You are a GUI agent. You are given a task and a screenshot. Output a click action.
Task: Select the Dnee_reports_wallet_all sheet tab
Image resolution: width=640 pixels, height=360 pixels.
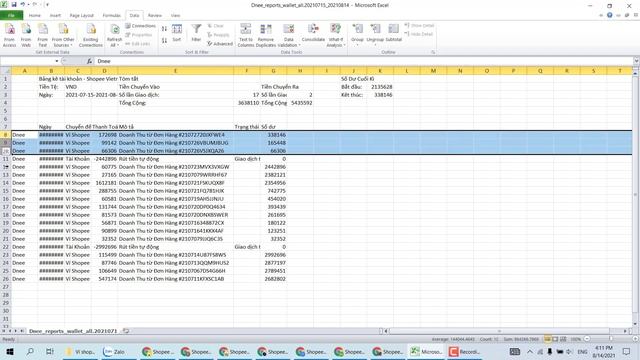73,331
